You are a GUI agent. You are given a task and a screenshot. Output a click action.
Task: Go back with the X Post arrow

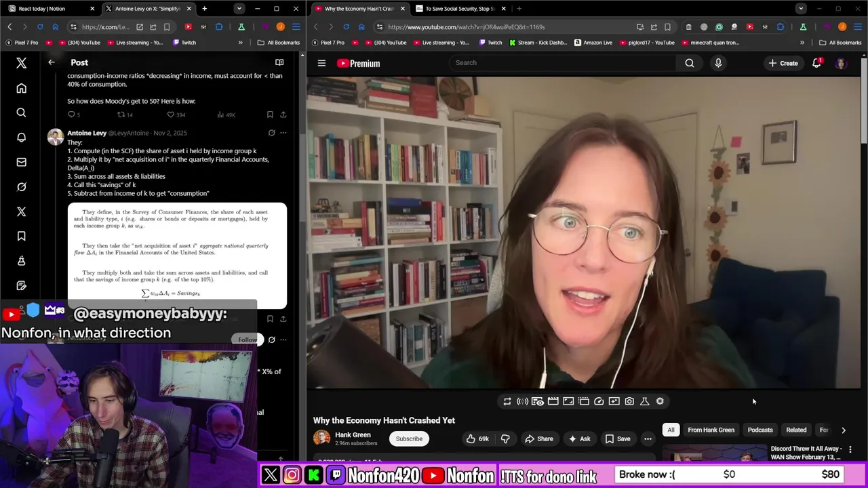click(x=52, y=62)
